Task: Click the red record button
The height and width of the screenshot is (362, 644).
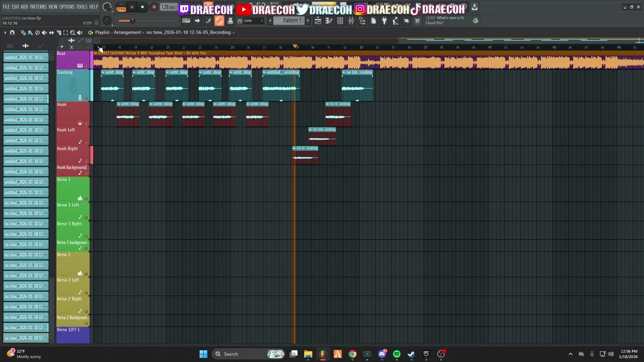Action: click(x=154, y=8)
